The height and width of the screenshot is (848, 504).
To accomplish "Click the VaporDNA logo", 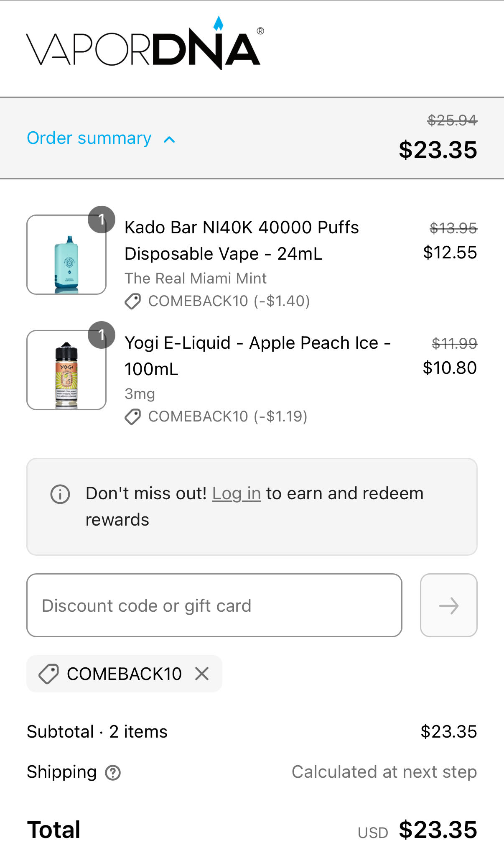I will (x=145, y=43).
